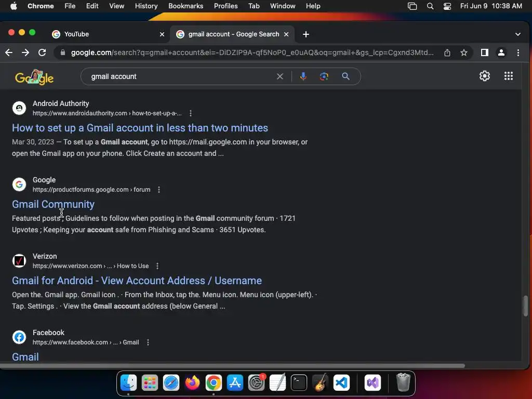Click the Verizon site name
This screenshot has width=532, height=399.
pyautogui.click(x=45, y=256)
